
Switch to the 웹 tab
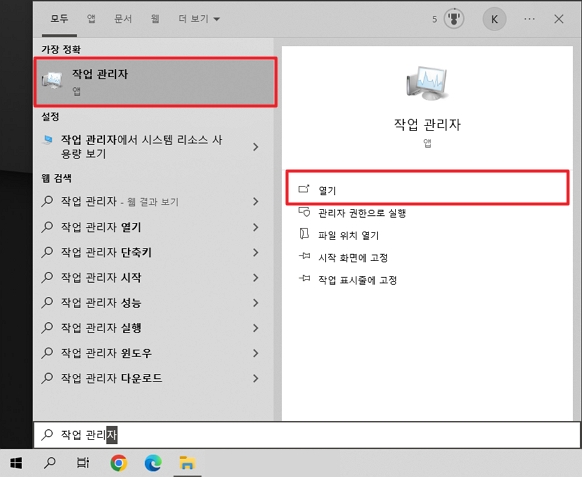tap(155, 19)
